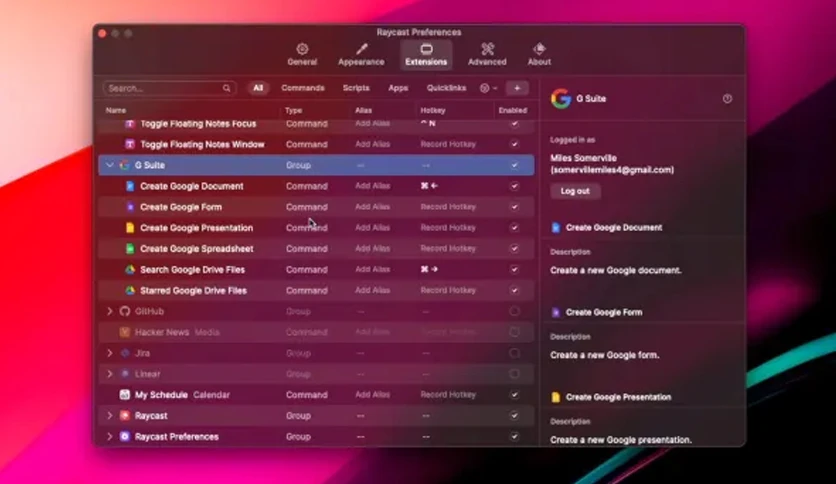Click the Hacker News icon

coord(125,332)
